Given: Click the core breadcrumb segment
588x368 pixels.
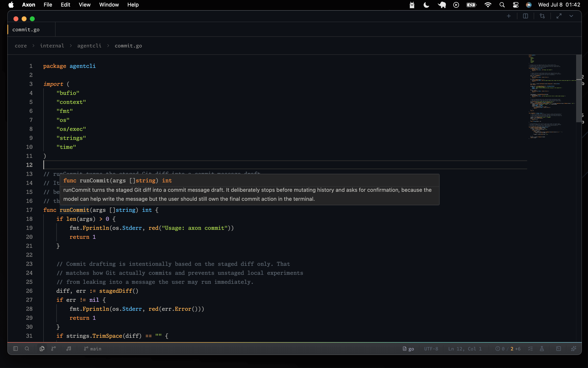Looking at the screenshot, I should (21, 46).
